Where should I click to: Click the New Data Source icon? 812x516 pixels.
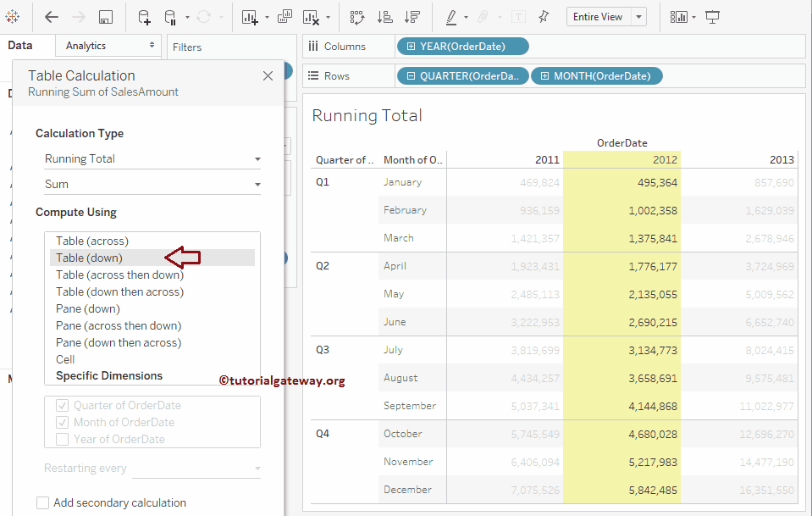(x=144, y=17)
